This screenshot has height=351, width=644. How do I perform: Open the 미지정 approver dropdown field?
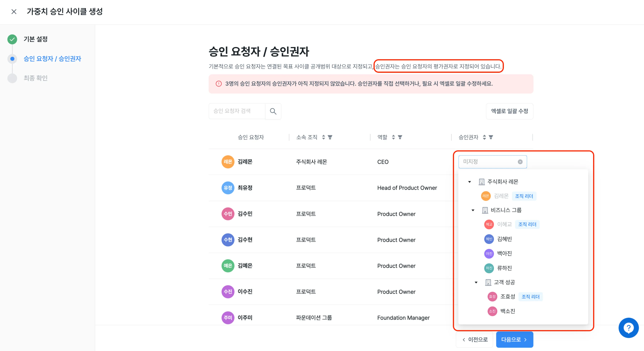coord(492,162)
